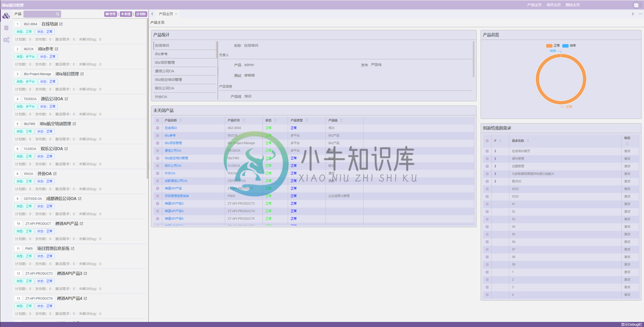Click the 产品统计 detail panel scrollbar
The height and width of the screenshot is (327, 644).
(x=473, y=59)
